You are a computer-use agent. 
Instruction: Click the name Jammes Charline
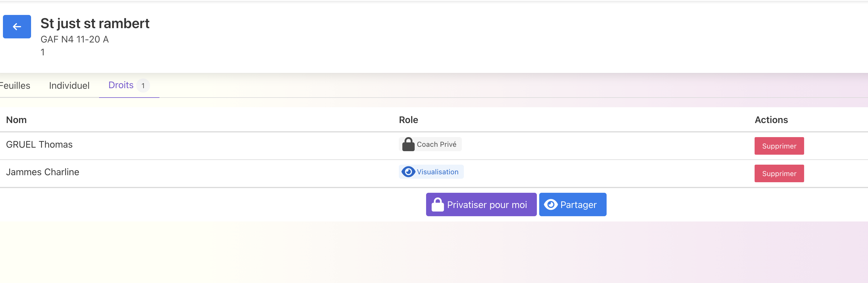coord(42,172)
